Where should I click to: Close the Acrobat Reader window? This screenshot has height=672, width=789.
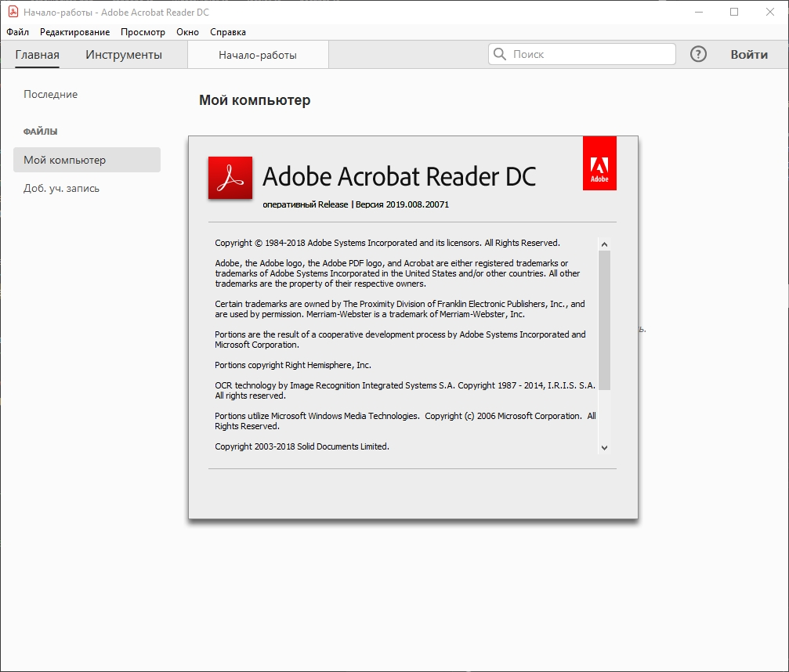770,12
